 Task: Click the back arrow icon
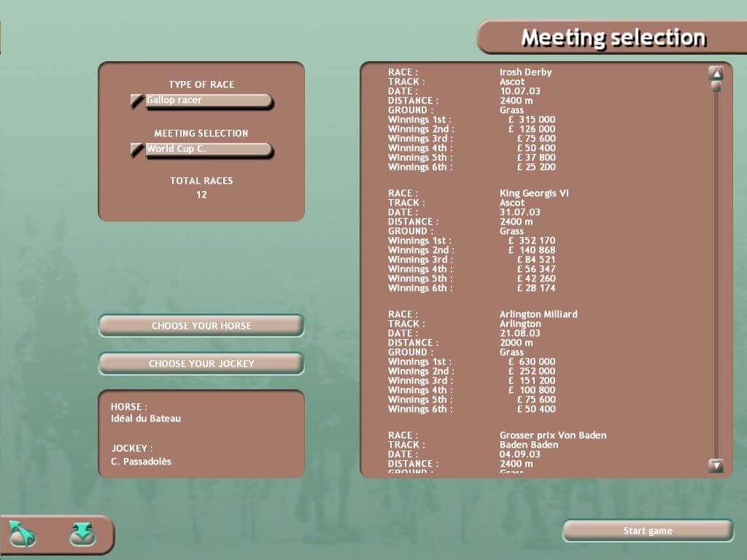tap(22, 534)
